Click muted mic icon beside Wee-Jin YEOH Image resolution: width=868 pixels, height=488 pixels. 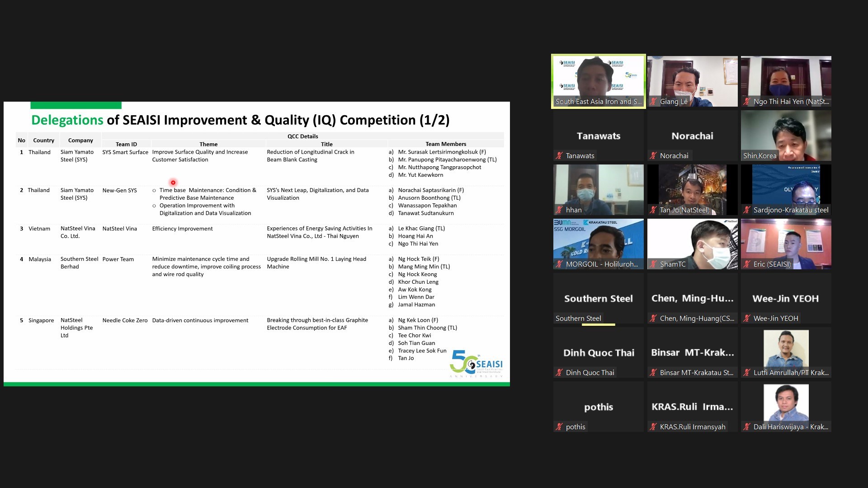point(747,319)
